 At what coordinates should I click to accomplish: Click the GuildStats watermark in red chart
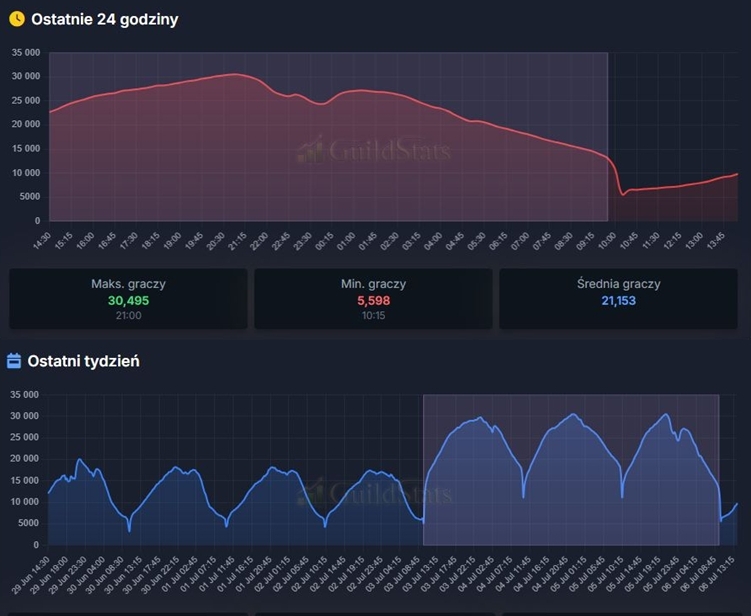click(x=374, y=150)
